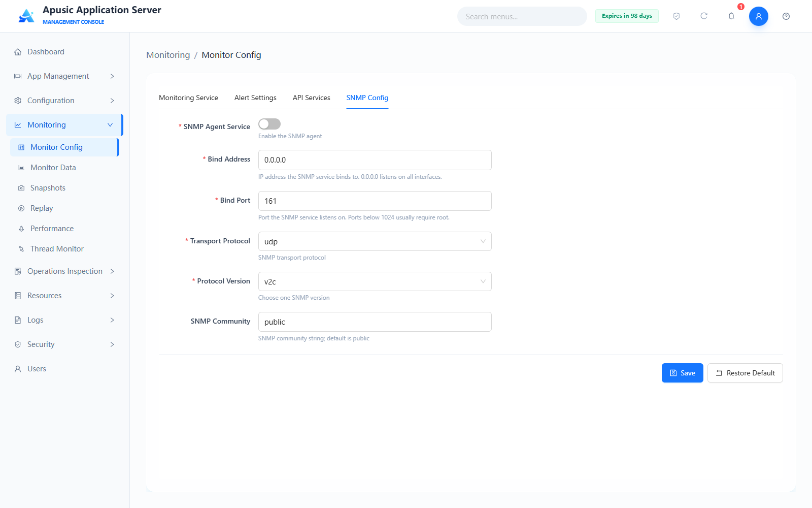Open the Protocol Version dropdown
The height and width of the screenshot is (508, 812).
click(x=375, y=281)
